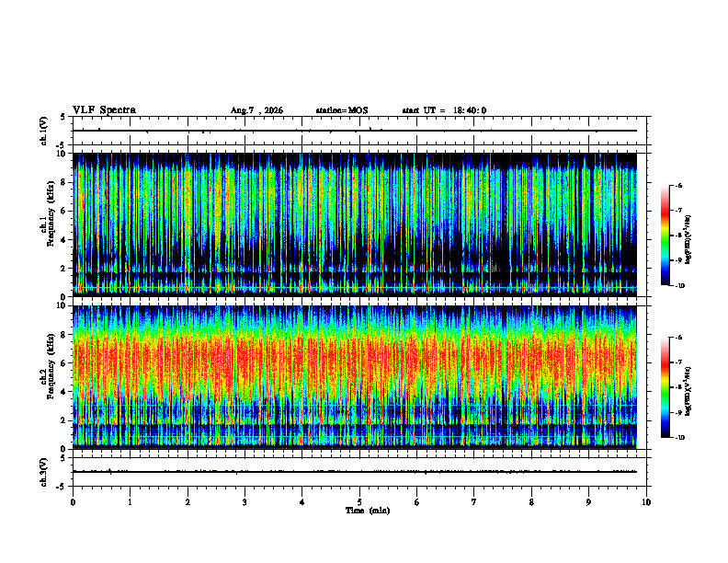The image size is (728, 563).
Task: Click the ch.2 frequency axis tick "10"
Action: point(63,305)
